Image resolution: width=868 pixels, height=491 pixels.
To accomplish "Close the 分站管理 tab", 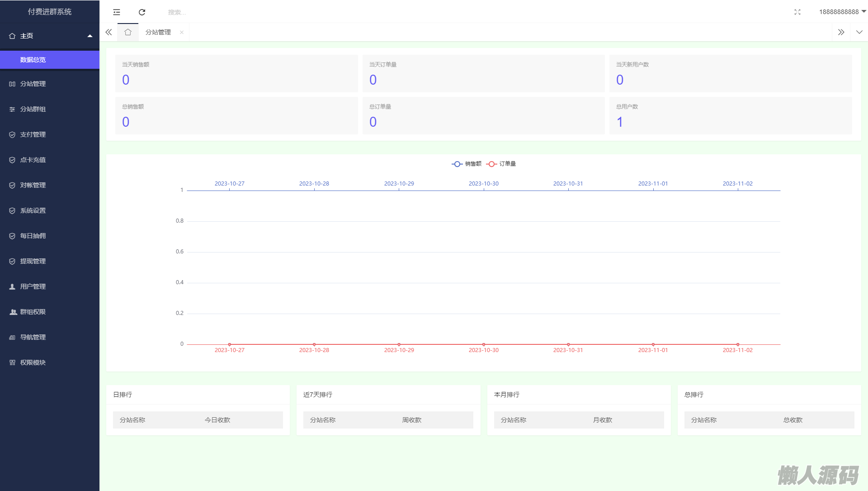I will tap(182, 32).
